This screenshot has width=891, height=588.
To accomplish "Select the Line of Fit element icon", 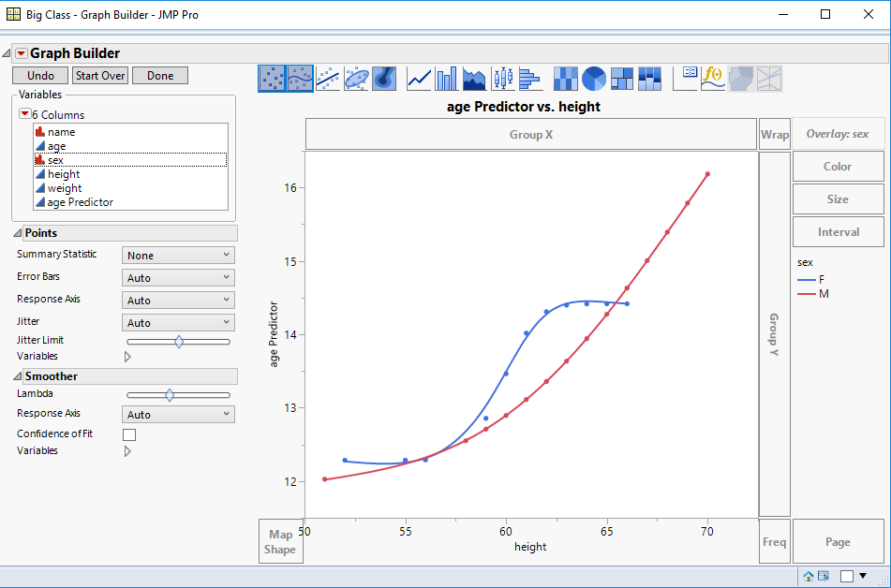I will pyautogui.click(x=328, y=79).
